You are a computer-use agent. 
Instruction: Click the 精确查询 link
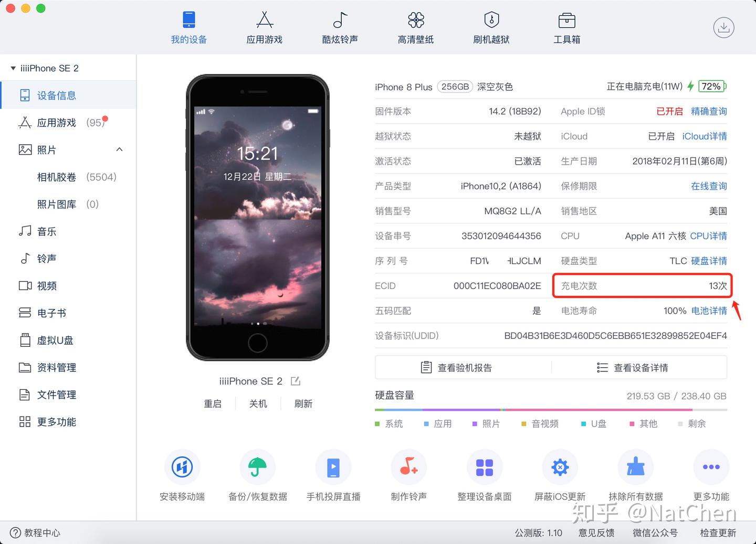tap(709, 111)
